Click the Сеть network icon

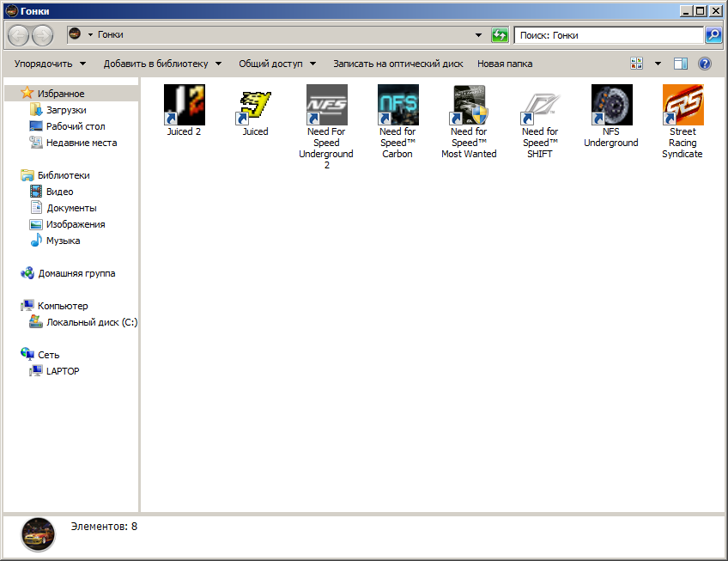27,354
